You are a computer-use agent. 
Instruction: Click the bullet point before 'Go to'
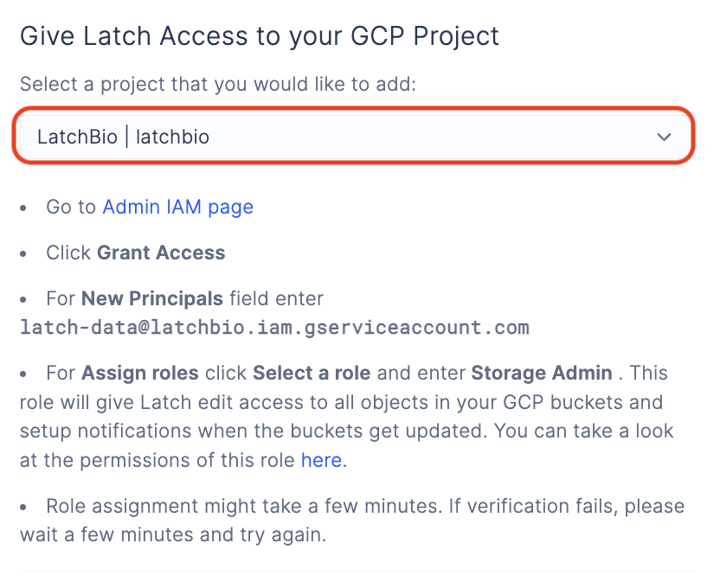(x=23, y=208)
